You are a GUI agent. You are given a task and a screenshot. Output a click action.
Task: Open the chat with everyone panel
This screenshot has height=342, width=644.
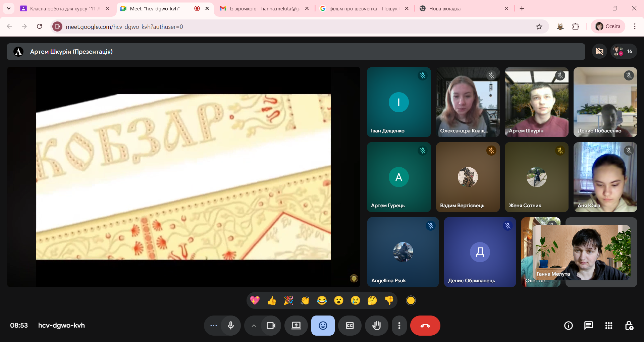[588, 326]
